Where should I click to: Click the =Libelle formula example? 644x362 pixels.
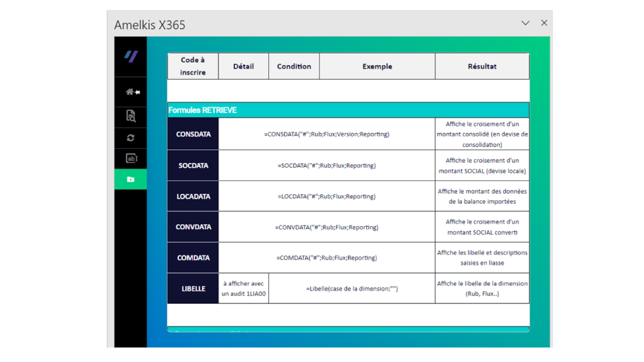pos(352,288)
